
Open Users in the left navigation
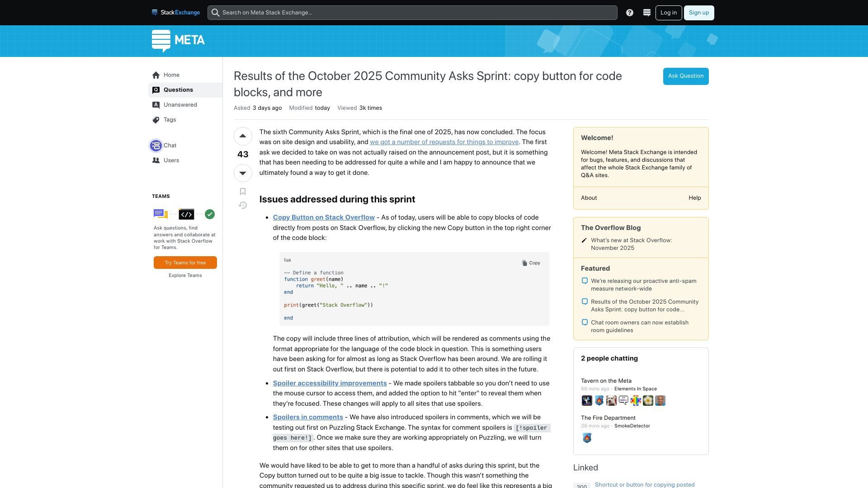coord(185,160)
